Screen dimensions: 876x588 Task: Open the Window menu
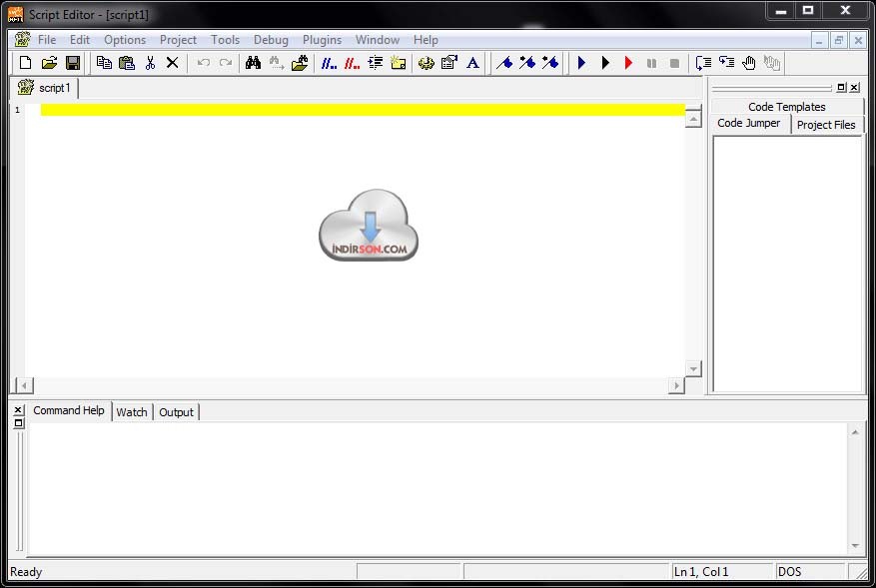point(378,40)
